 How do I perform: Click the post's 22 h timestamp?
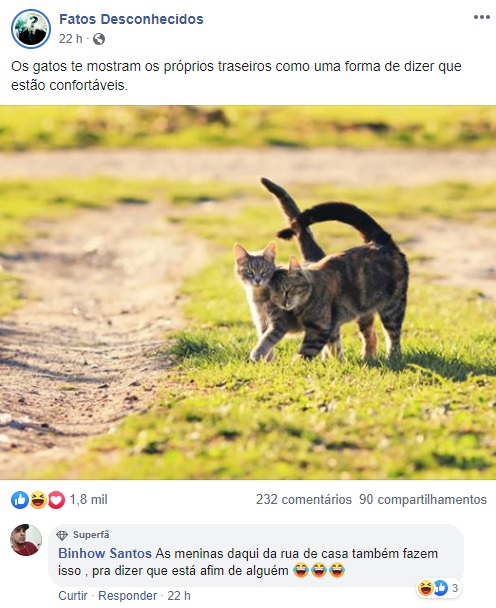(71, 39)
